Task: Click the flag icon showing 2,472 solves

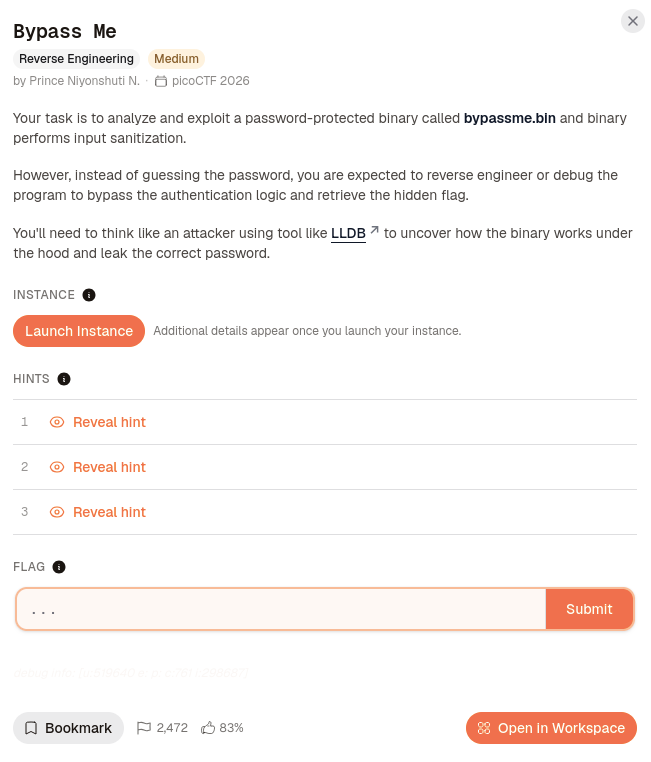Action: (144, 728)
